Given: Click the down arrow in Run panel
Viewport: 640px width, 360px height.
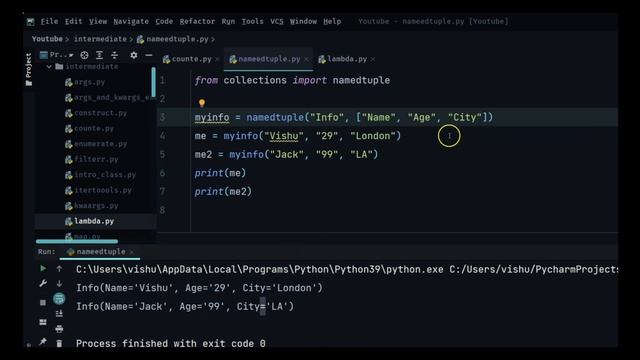Looking at the screenshot, I should (x=59, y=283).
